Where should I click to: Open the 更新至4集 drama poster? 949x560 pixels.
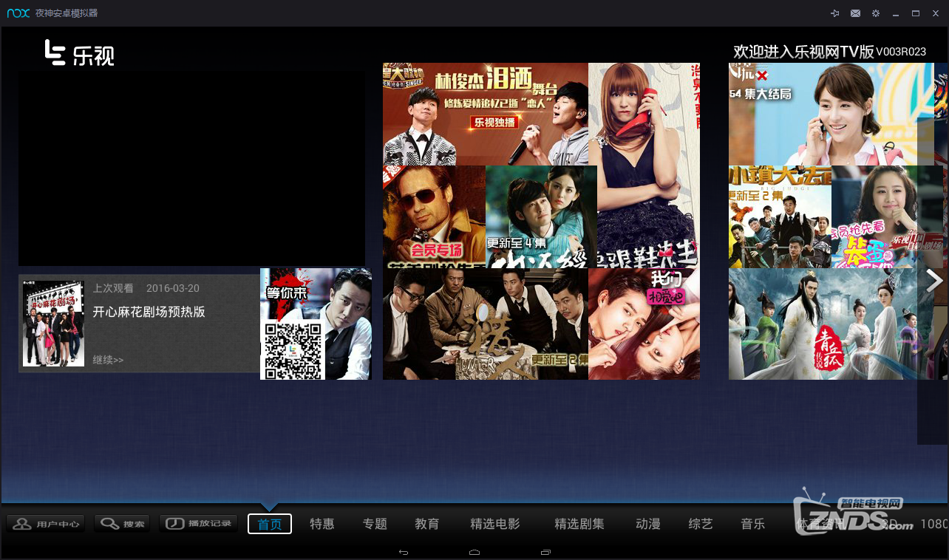[542, 216]
